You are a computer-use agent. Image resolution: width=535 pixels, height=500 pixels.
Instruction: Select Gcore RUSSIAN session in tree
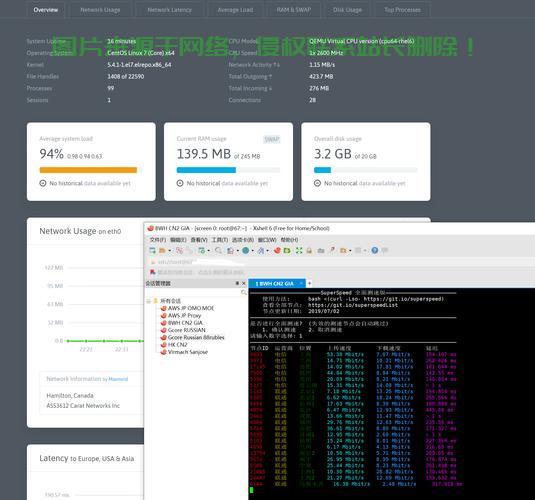pos(187,330)
